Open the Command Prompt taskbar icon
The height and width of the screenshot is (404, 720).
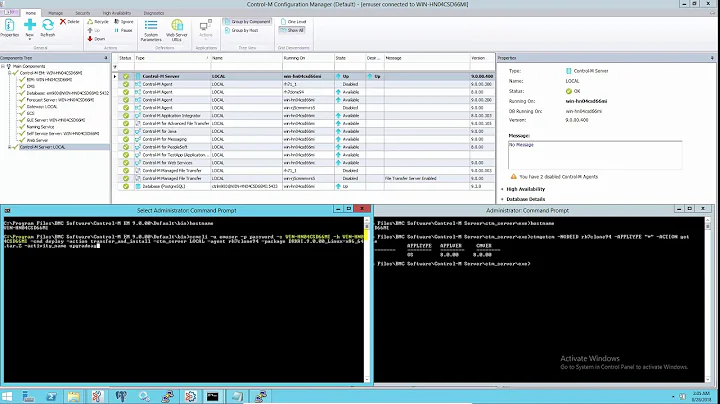(212, 396)
